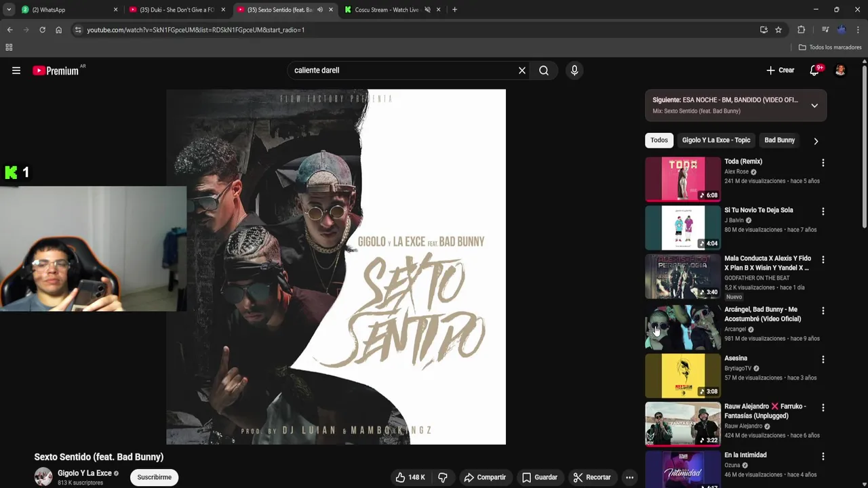This screenshot has width=868, height=488.
Task: Open the tab search dropdown arrow
Action: coord(9,9)
